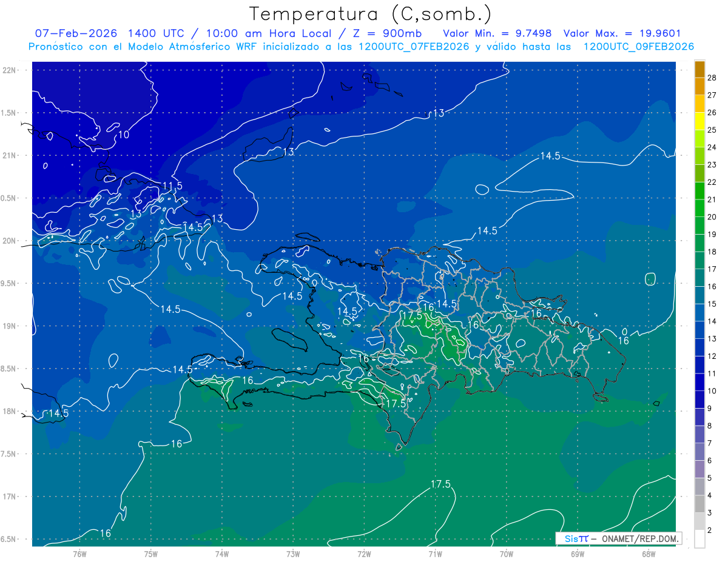
Task: Click the color scale label '23'
Action: click(712, 165)
